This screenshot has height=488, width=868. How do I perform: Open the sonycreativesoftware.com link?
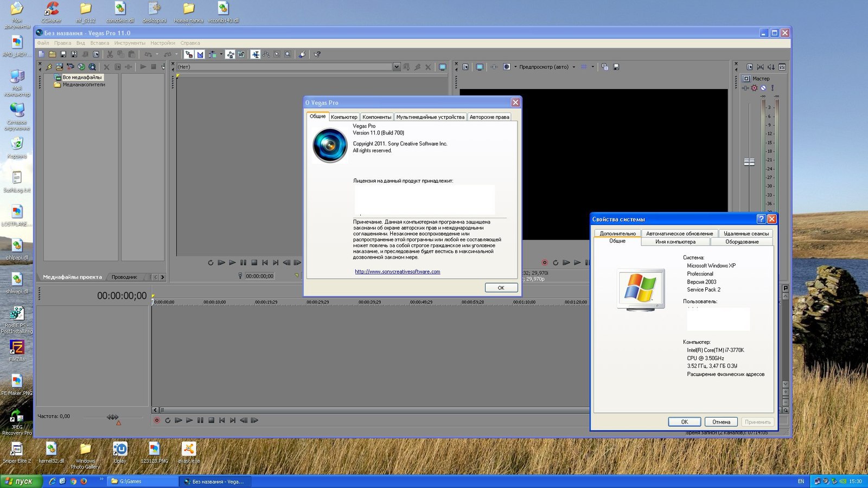[x=397, y=272]
